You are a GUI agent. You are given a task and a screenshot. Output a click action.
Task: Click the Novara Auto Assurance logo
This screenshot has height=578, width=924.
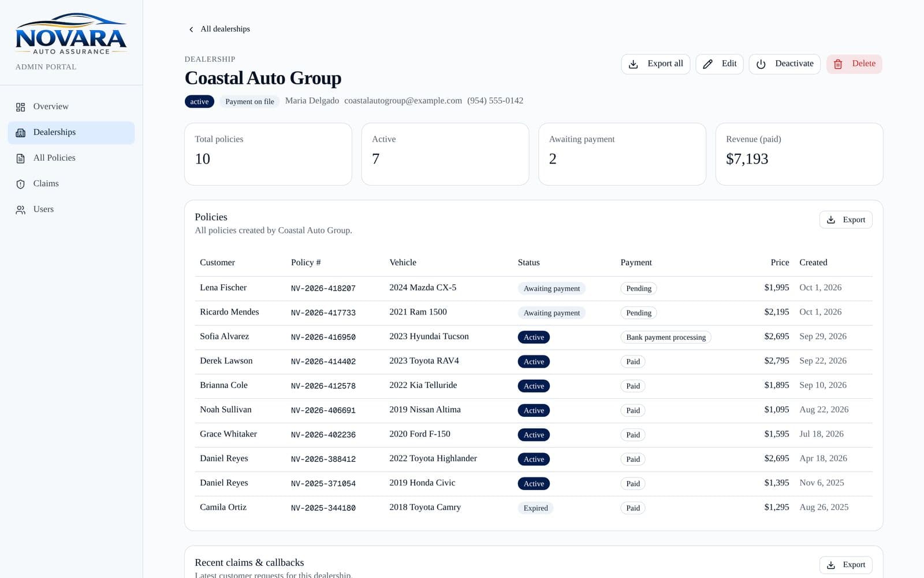71,34
